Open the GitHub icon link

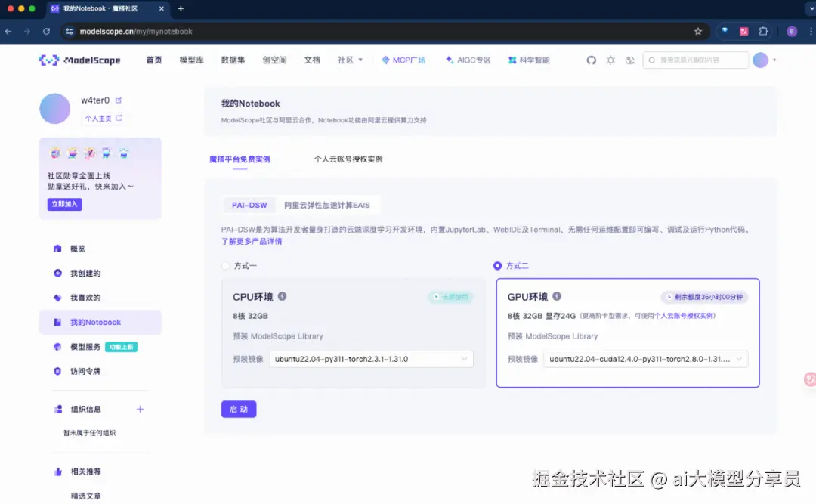591,60
